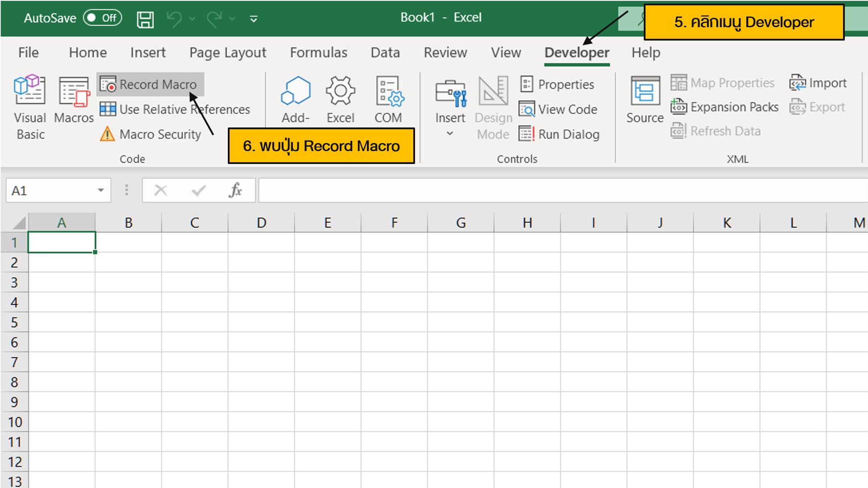Open the View tab
Image resolution: width=868 pixels, height=488 pixels.
point(506,53)
